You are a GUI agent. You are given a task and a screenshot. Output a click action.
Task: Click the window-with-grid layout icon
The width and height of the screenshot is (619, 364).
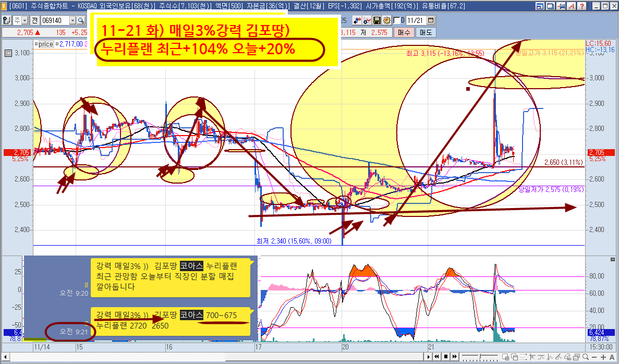click(506, 357)
